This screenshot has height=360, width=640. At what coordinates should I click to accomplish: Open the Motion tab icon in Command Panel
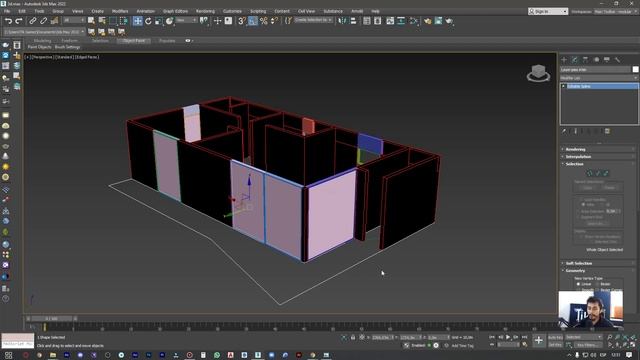(596, 60)
